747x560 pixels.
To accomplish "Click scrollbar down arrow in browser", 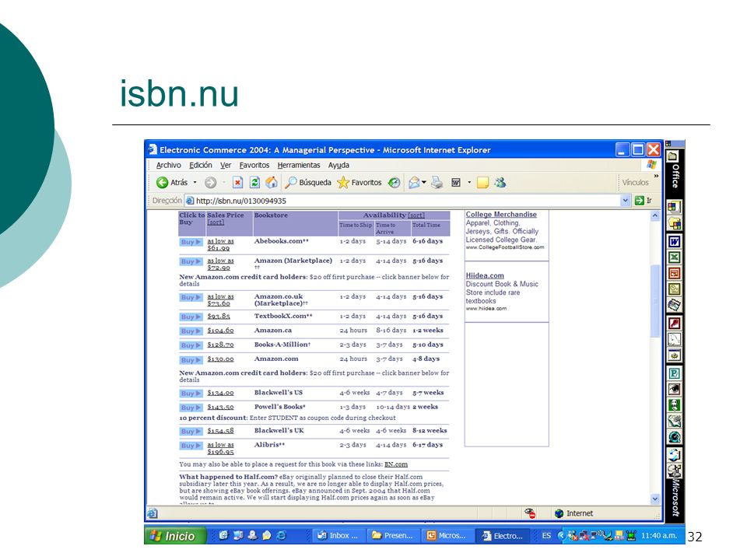I will 655,499.
